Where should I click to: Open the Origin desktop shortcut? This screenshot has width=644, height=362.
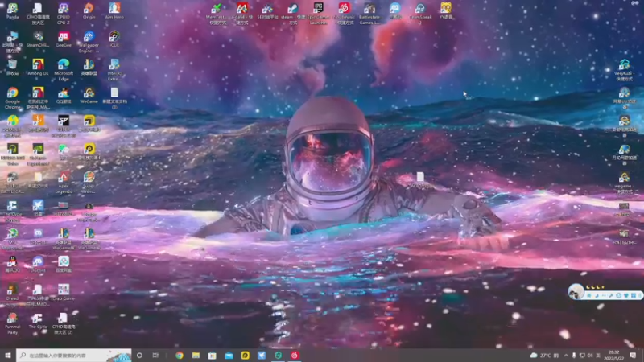click(x=89, y=11)
